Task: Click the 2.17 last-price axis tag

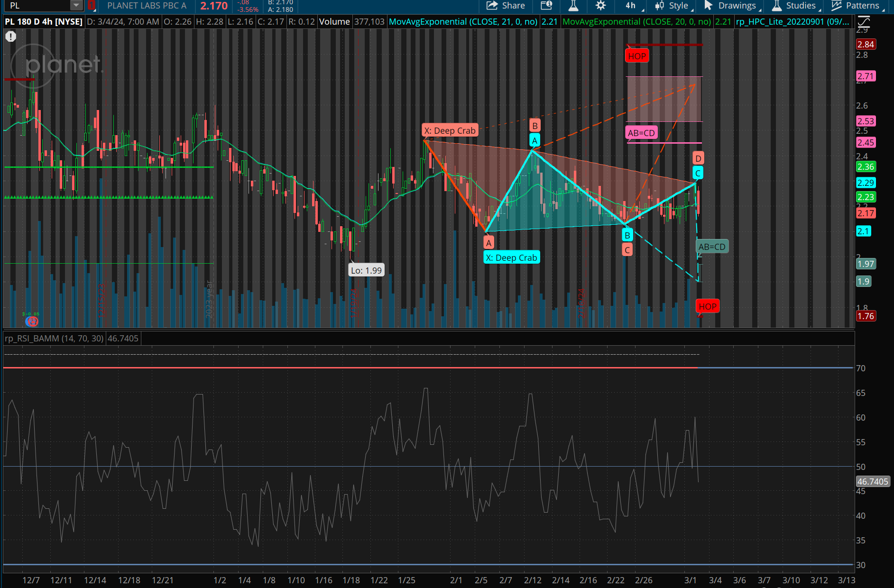Action: point(866,213)
